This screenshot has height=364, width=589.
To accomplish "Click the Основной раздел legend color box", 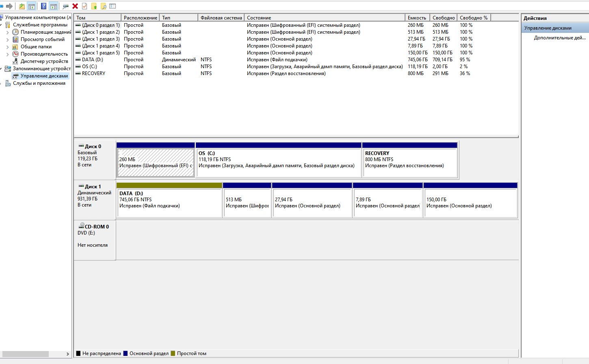I will pos(126,353).
